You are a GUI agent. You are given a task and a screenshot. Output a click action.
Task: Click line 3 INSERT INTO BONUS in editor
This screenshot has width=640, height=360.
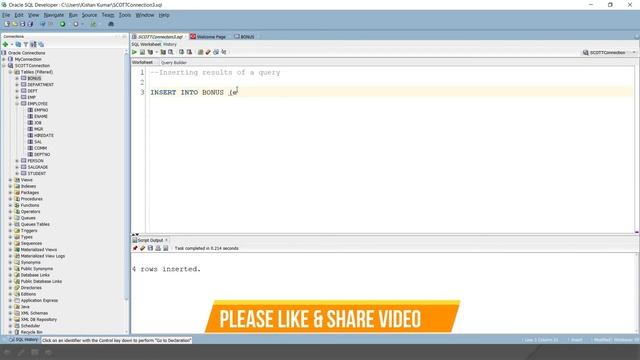(x=194, y=93)
